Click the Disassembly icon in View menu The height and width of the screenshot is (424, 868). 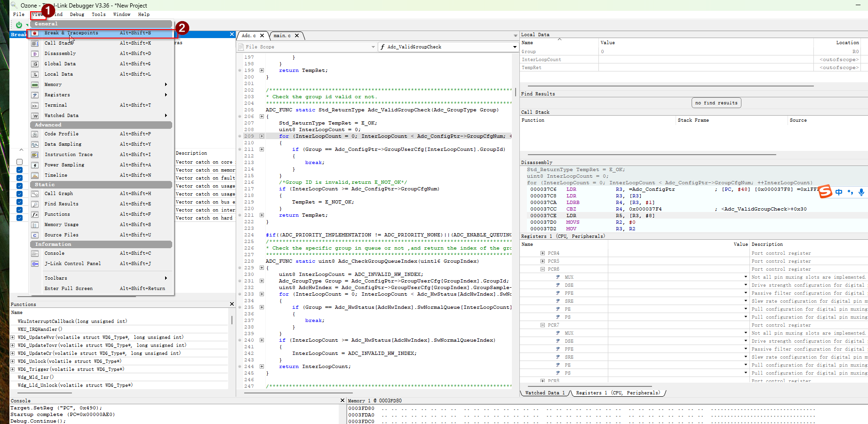(x=35, y=54)
